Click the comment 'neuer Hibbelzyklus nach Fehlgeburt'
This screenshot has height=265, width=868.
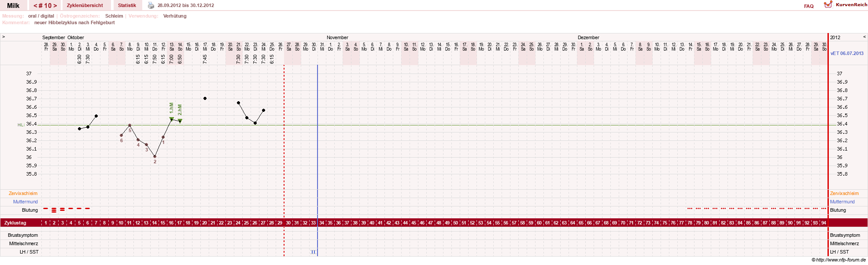(x=74, y=22)
